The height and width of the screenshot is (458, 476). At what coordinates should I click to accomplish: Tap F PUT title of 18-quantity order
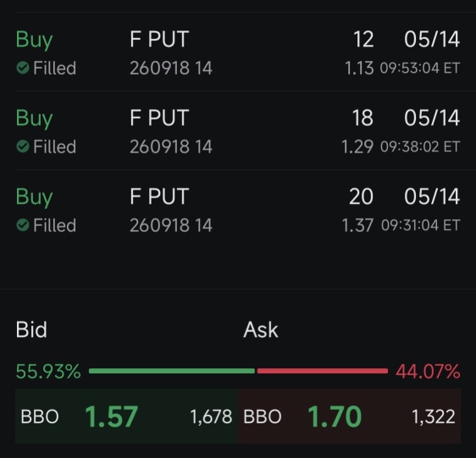(159, 118)
